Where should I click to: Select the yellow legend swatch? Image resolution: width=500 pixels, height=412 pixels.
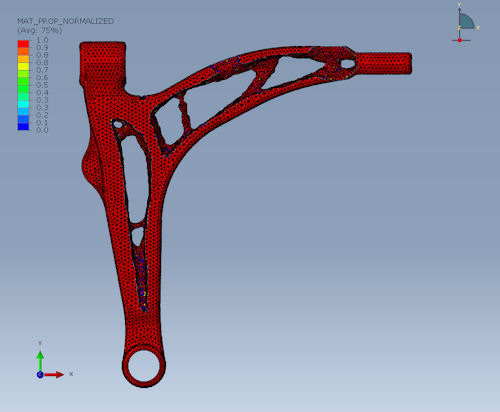click(23, 67)
